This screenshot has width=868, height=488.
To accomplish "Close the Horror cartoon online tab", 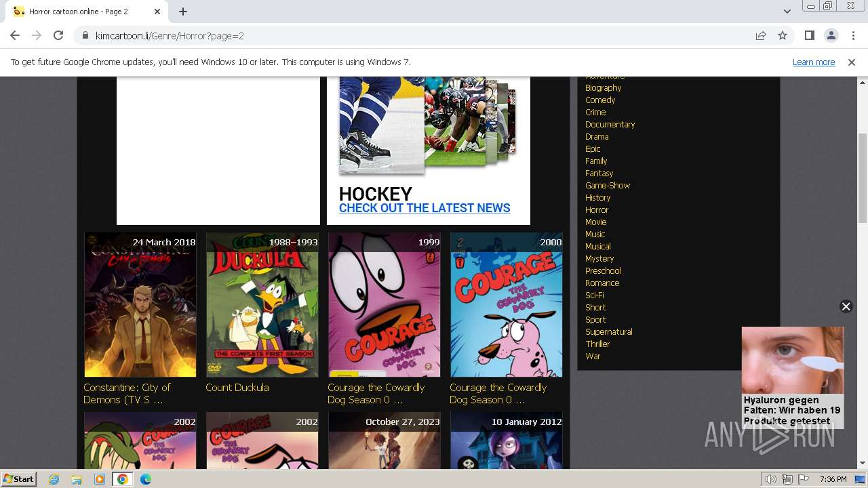I will click(x=157, y=12).
